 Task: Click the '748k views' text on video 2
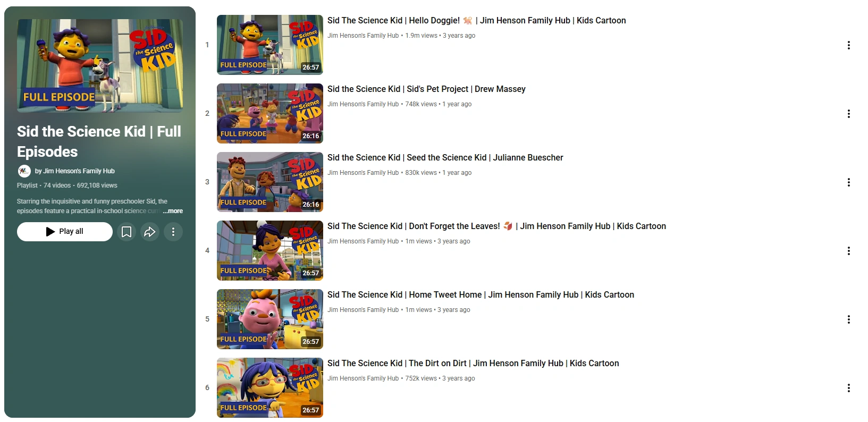click(x=421, y=104)
